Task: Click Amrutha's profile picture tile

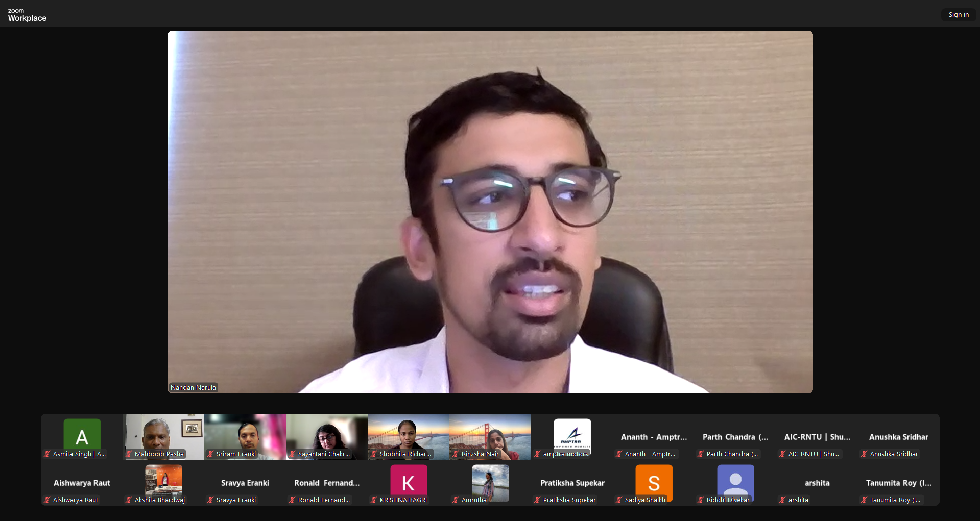Action: pos(490,481)
